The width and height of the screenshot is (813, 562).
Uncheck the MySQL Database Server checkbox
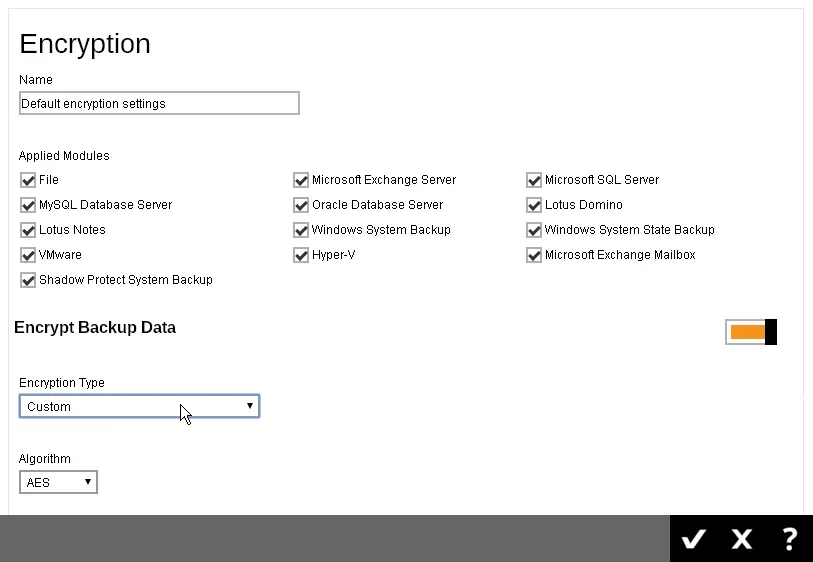point(28,205)
